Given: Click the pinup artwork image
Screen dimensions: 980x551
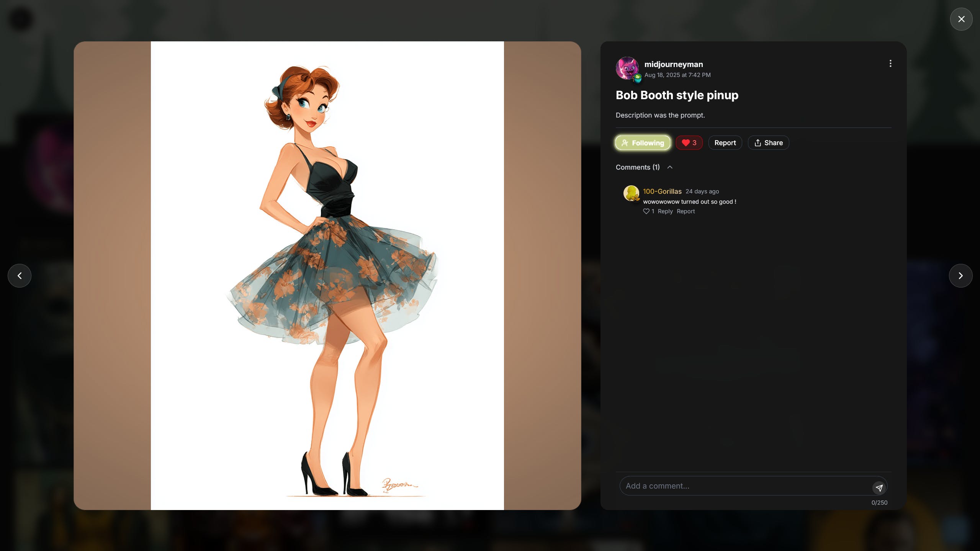Looking at the screenshot, I should [327, 276].
